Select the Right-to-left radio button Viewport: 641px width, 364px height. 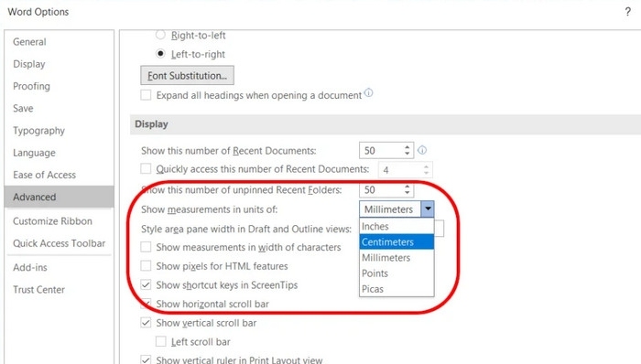tap(160, 35)
